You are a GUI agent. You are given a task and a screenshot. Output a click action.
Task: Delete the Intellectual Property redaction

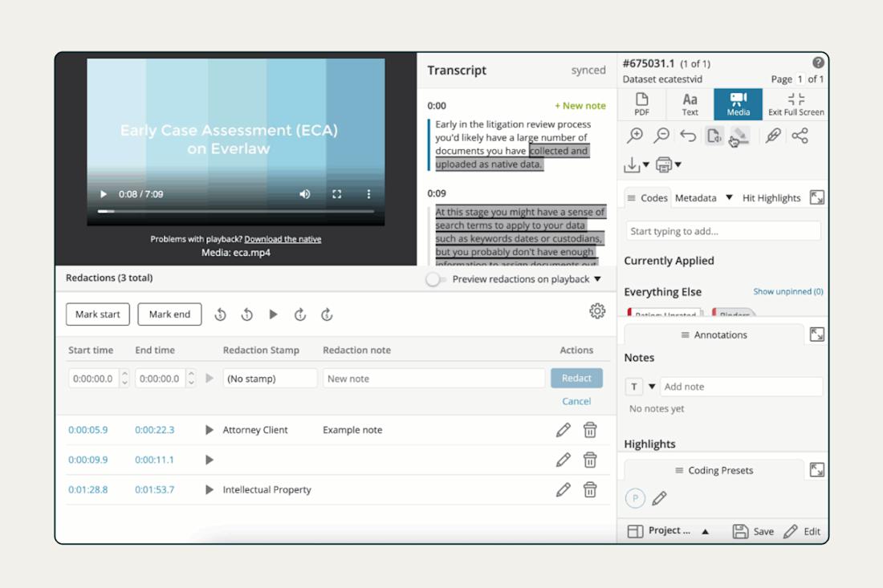click(590, 489)
